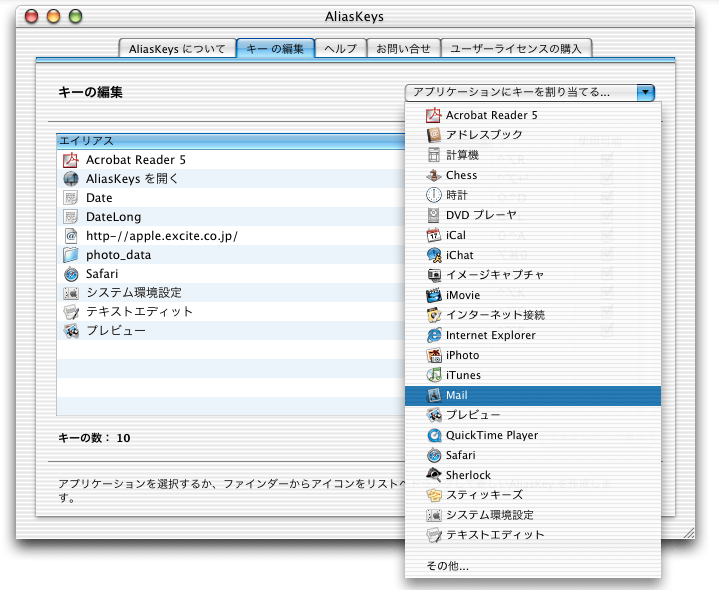
Task: Click the Acrobat Reader 5 icon in alias list
Action: pyautogui.click(x=71, y=160)
